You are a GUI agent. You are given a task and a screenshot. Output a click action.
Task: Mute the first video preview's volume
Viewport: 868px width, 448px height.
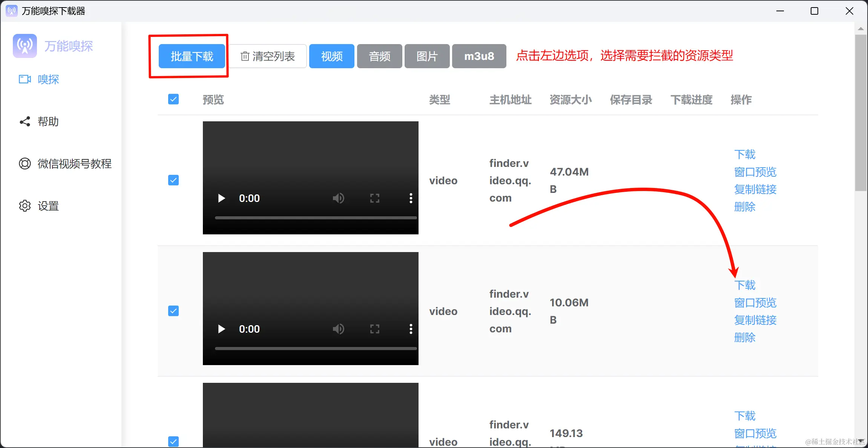338,198
